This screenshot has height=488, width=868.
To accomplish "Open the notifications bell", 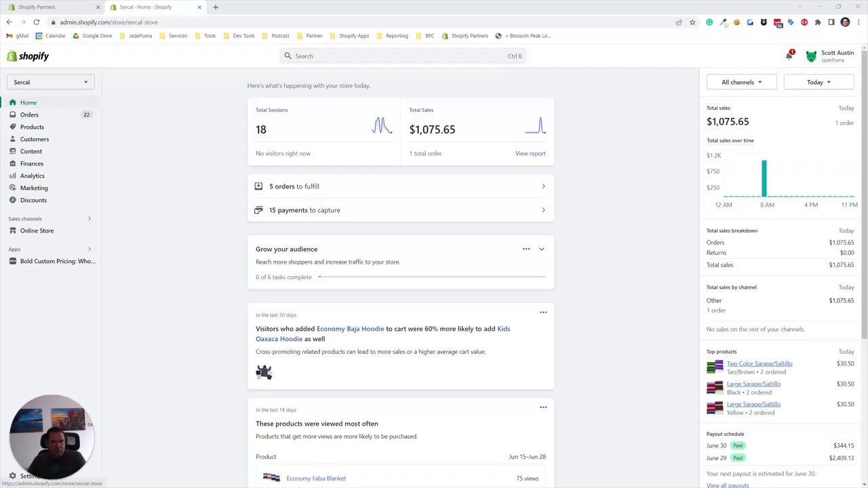I will point(789,56).
